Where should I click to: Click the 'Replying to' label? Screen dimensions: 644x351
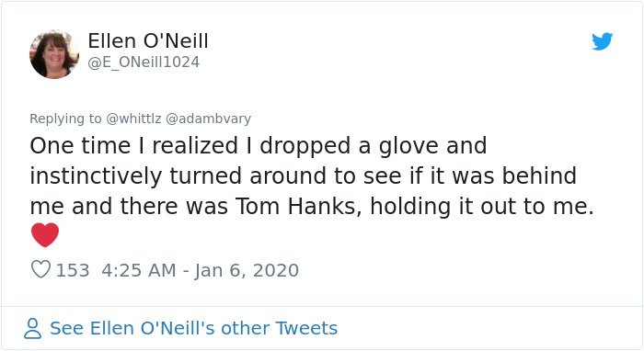[x=65, y=119]
